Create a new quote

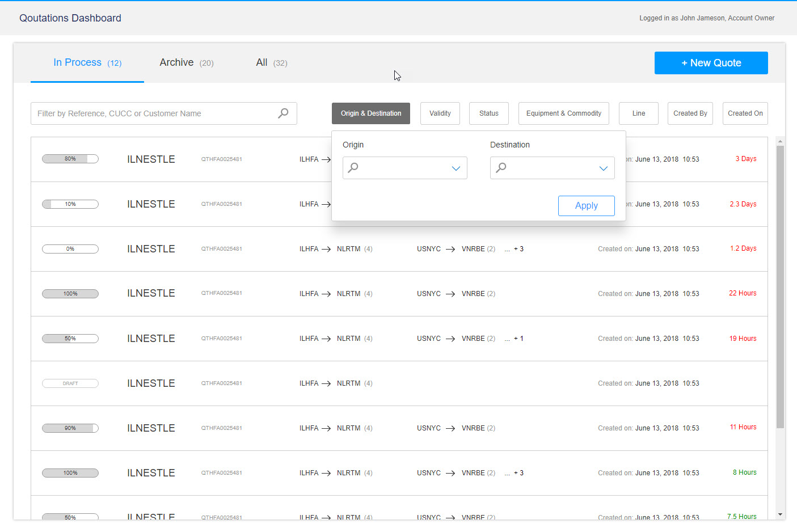(711, 63)
